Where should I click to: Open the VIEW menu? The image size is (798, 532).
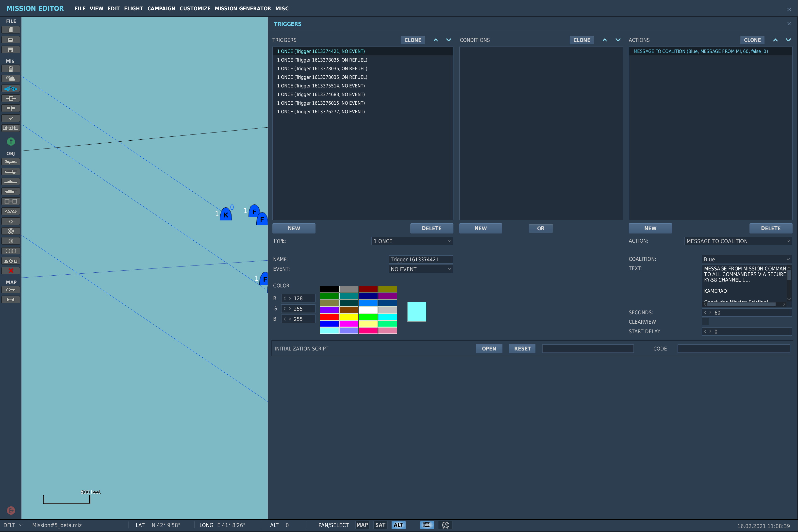point(96,8)
